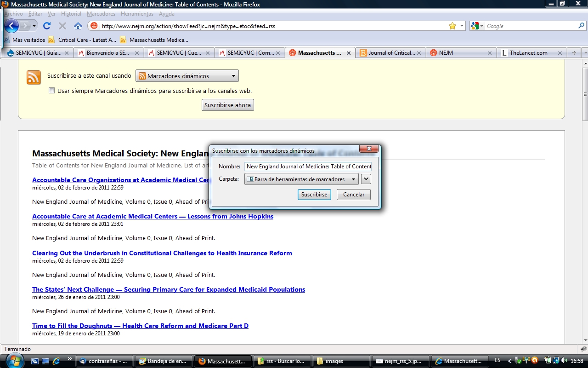Click the Suscribirse ahora button

click(228, 105)
